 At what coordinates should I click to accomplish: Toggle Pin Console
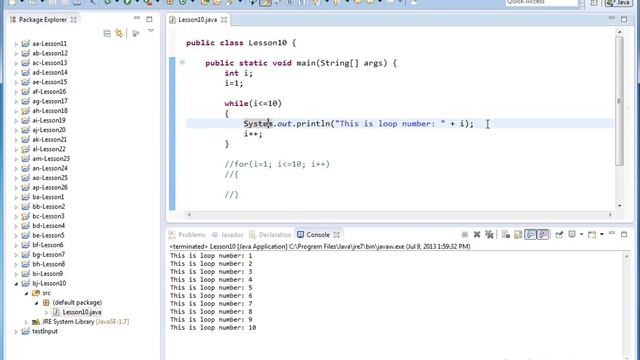pyautogui.click(x=559, y=234)
